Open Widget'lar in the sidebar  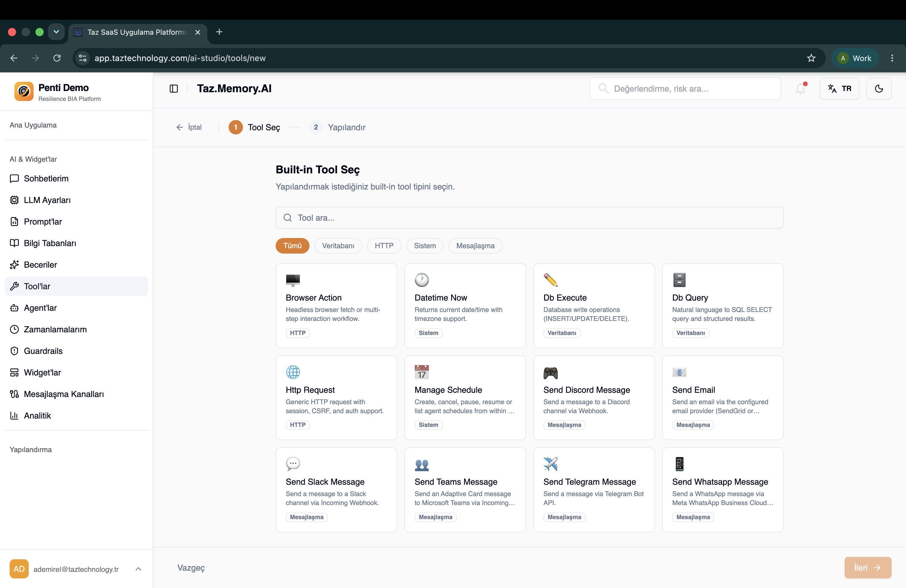(76, 372)
